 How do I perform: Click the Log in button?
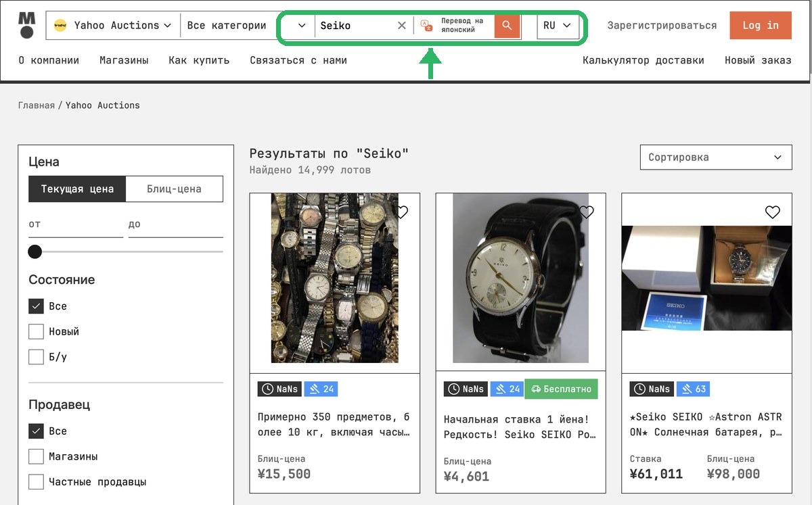click(761, 26)
